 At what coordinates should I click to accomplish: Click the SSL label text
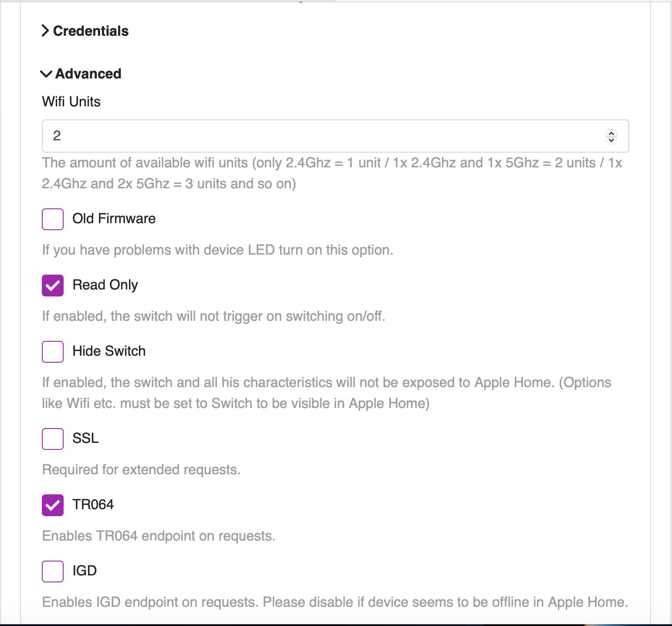[x=85, y=438]
